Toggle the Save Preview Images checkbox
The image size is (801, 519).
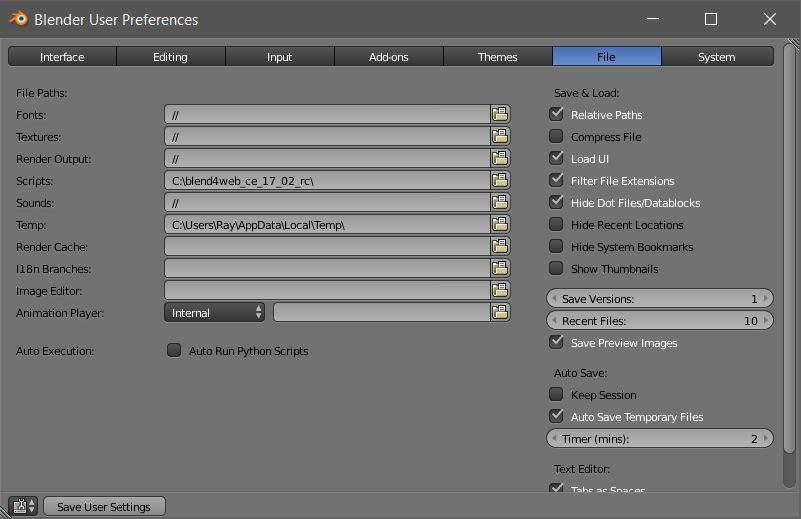coord(556,342)
